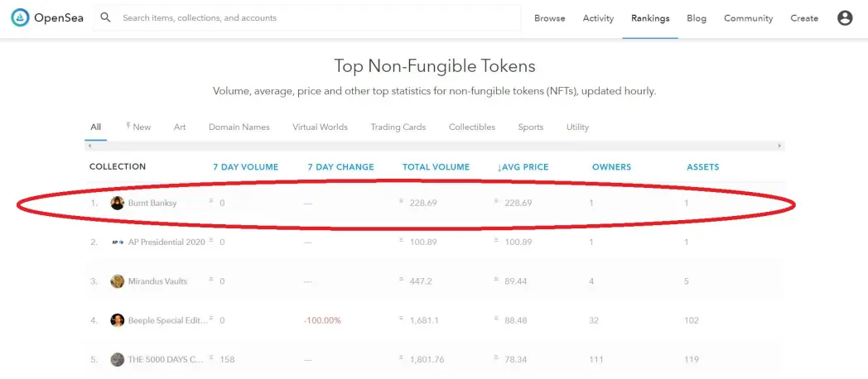Open the Activity nav item

click(x=599, y=18)
